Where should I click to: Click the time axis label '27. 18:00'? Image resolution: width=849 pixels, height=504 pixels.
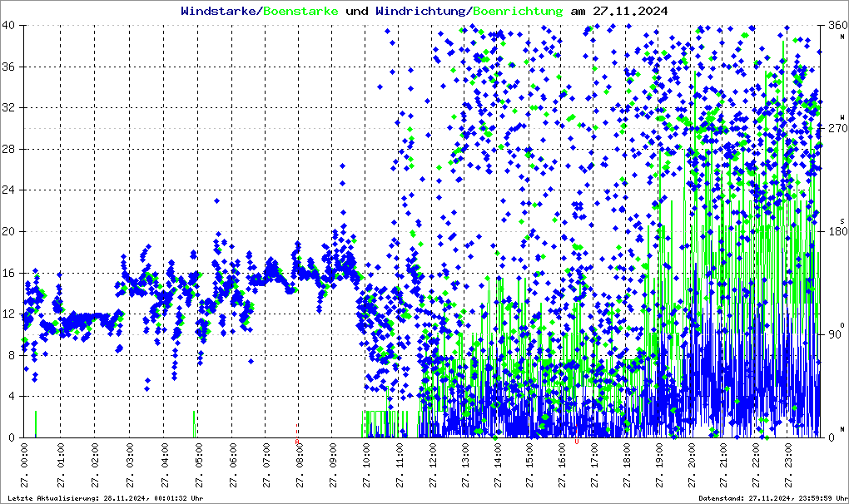(627, 466)
